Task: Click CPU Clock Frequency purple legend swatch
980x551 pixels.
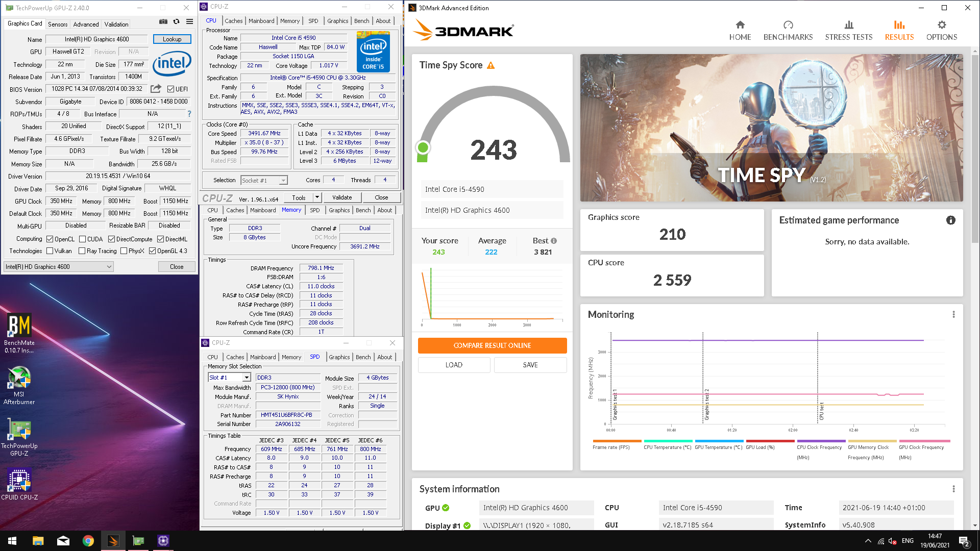Action: 821,441
